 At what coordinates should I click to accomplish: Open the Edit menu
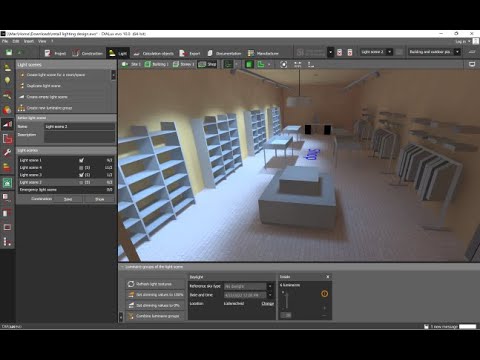point(16,41)
